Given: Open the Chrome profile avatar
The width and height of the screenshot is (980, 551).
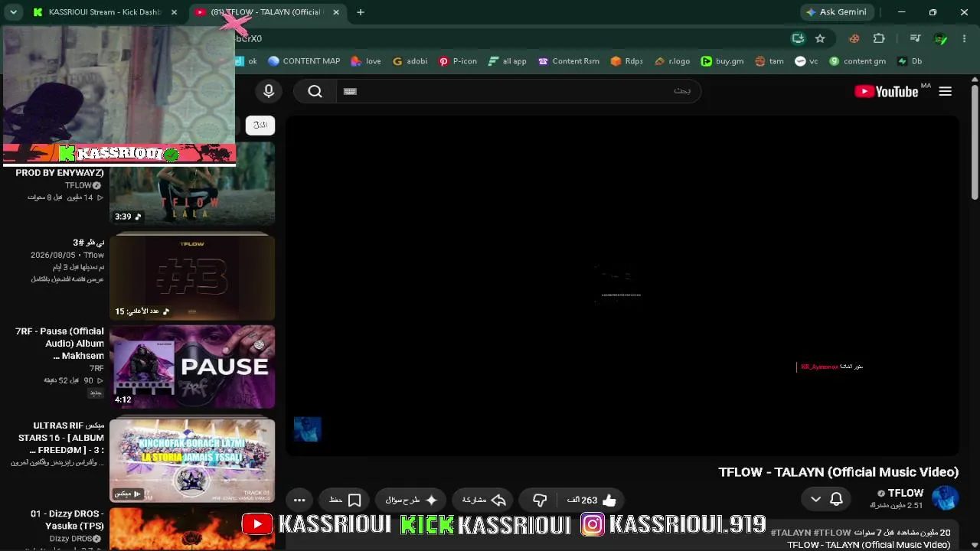Looking at the screenshot, I should (940, 38).
